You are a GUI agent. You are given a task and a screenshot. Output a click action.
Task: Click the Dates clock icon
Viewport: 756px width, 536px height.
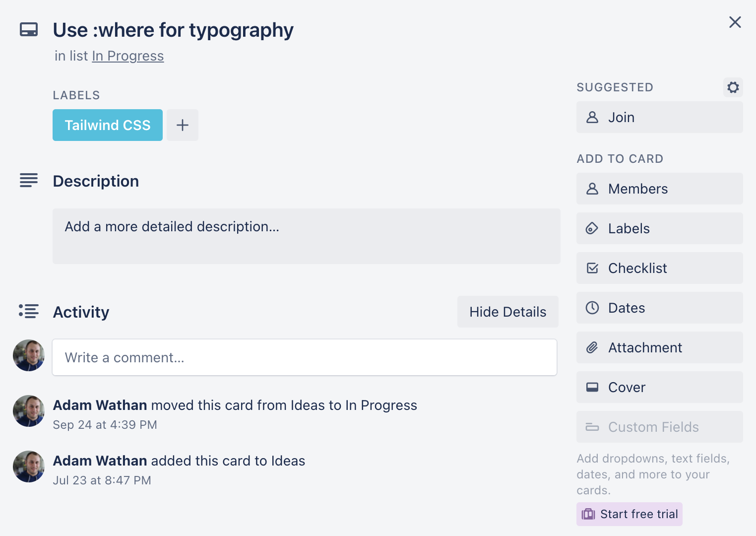tap(592, 308)
